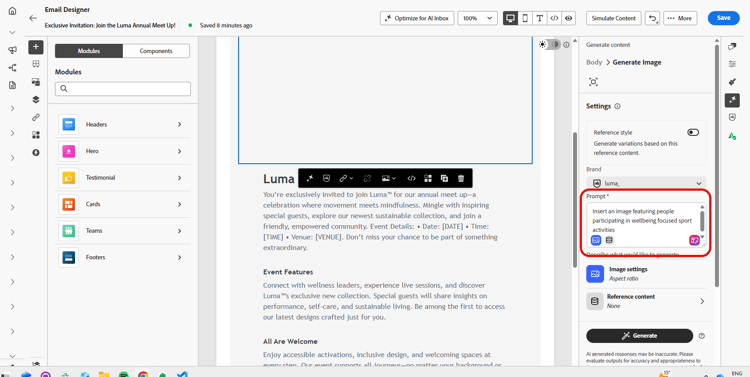This screenshot has width=750, height=377.
Task: Click the select-target frame icon under Generate Image
Action: coord(594,82)
